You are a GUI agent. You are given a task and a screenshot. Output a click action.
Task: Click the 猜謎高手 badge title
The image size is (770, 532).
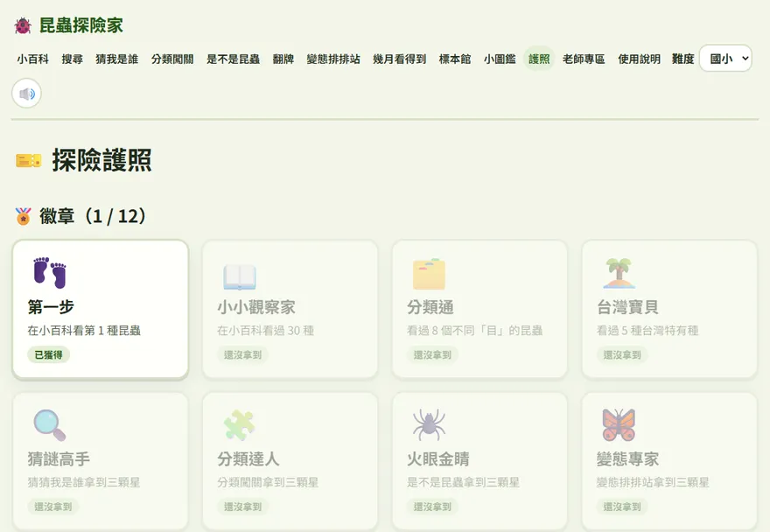click(59, 458)
